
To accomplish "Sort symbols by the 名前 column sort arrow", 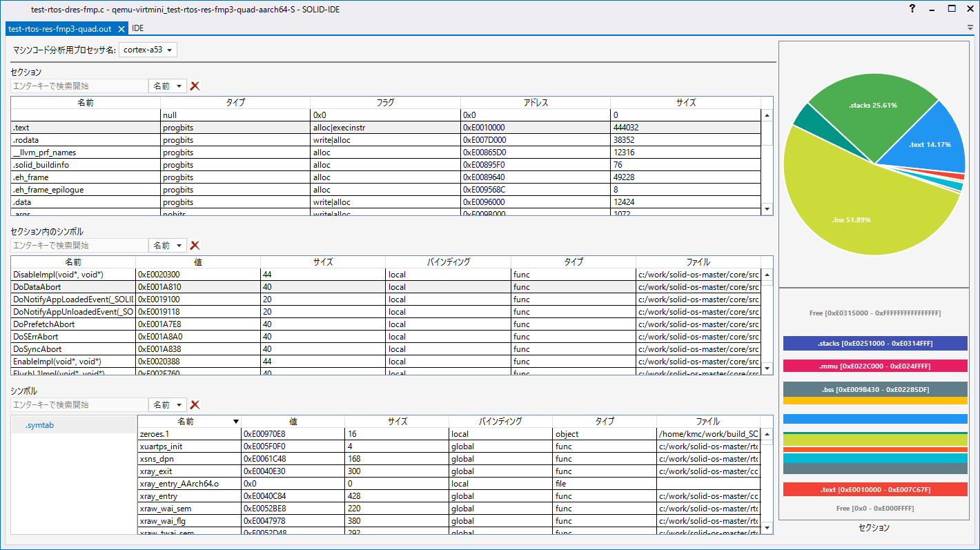I will pos(236,422).
